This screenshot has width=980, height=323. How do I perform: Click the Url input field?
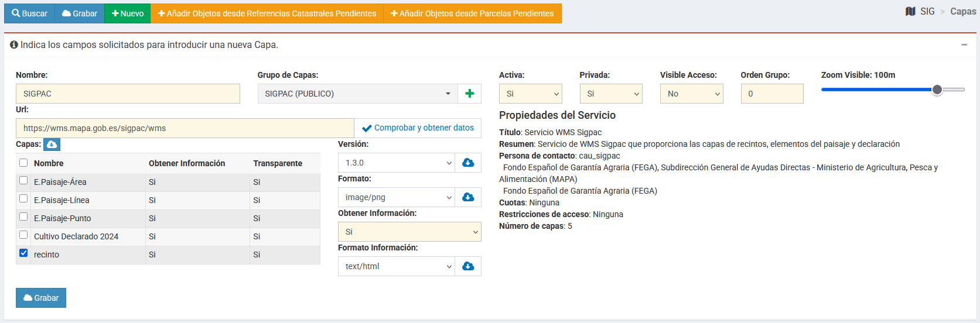coord(185,128)
